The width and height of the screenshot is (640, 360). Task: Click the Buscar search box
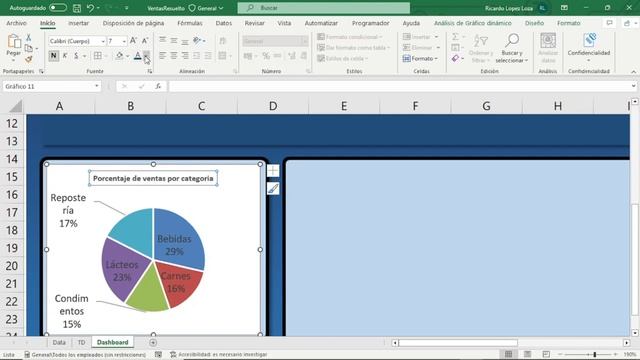[x=324, y=8]
